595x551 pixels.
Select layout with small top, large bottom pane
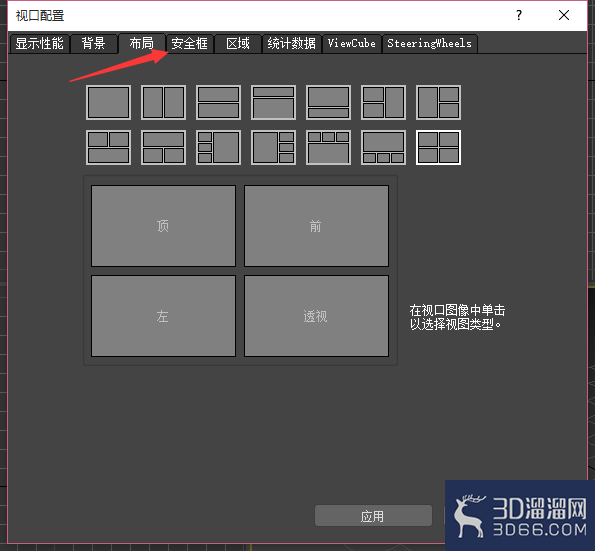pos(274,102)
